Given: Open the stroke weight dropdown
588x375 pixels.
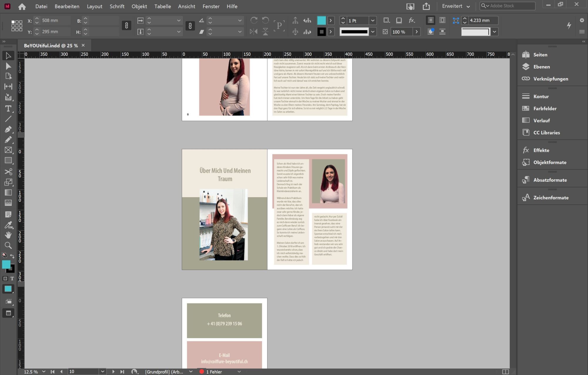Looking at the screenshot, I should pyautogui.click(x=372, y=20).
